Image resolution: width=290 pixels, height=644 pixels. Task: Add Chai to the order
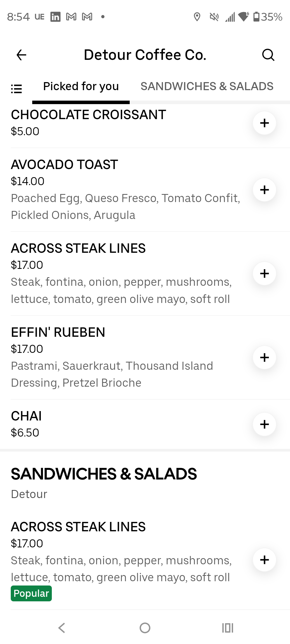click(x=264, y=424)
